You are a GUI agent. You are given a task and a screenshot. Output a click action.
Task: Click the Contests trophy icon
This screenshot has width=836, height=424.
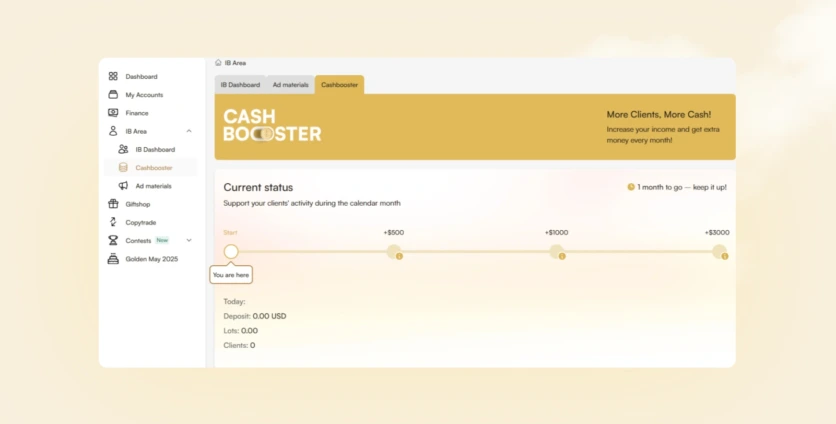tap(113, 240)
